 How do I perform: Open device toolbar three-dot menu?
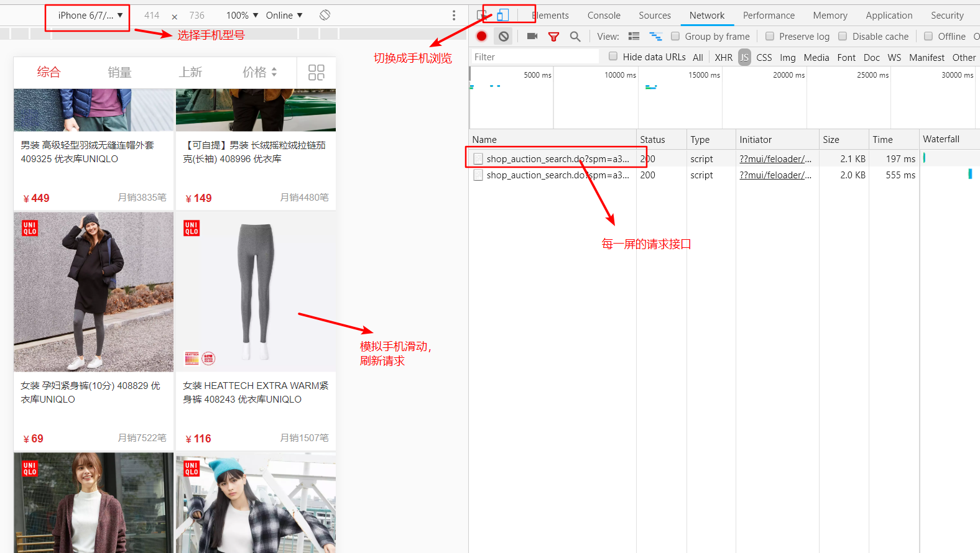click(x=454, y=15)
